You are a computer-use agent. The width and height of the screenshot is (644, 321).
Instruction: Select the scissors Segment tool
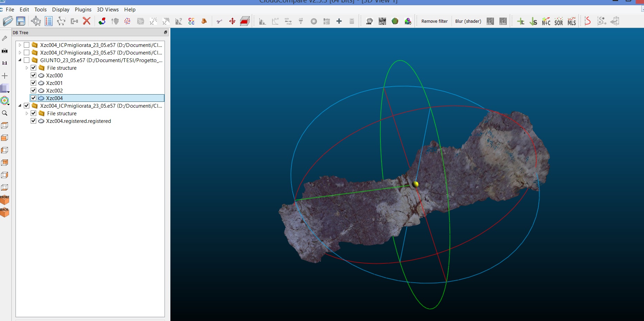click(x=219, y=21)
